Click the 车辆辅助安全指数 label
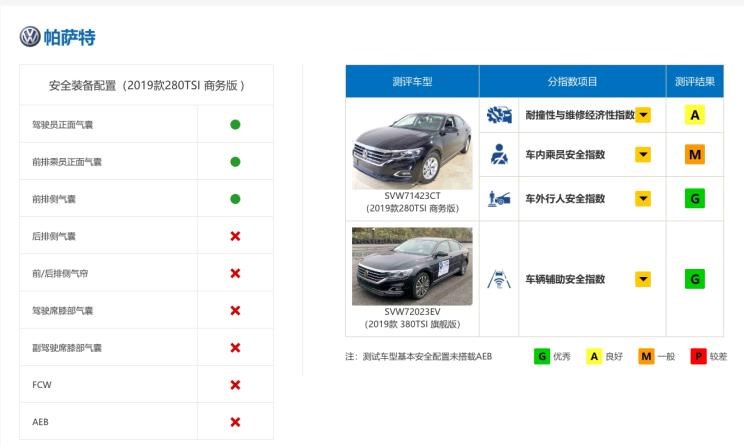 point(565,279)
